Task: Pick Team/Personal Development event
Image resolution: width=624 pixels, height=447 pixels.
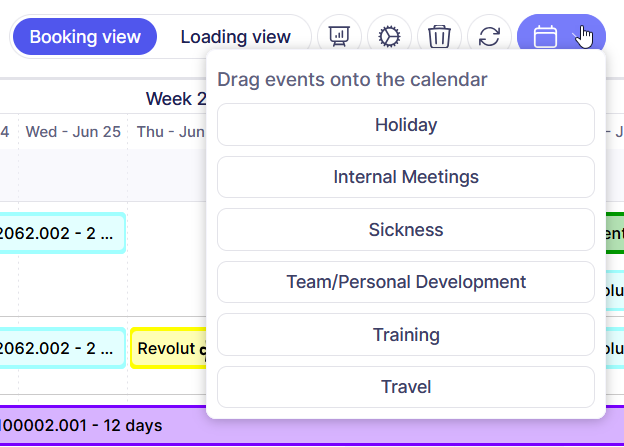Action: [405, 282]
